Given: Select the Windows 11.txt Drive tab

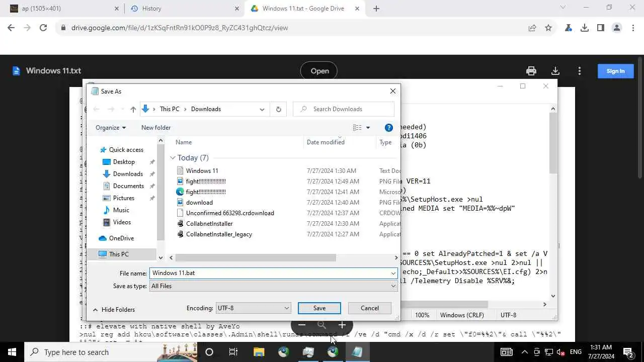Looking at the screenshot, I should pyautogui.click(x=304, y=8).
